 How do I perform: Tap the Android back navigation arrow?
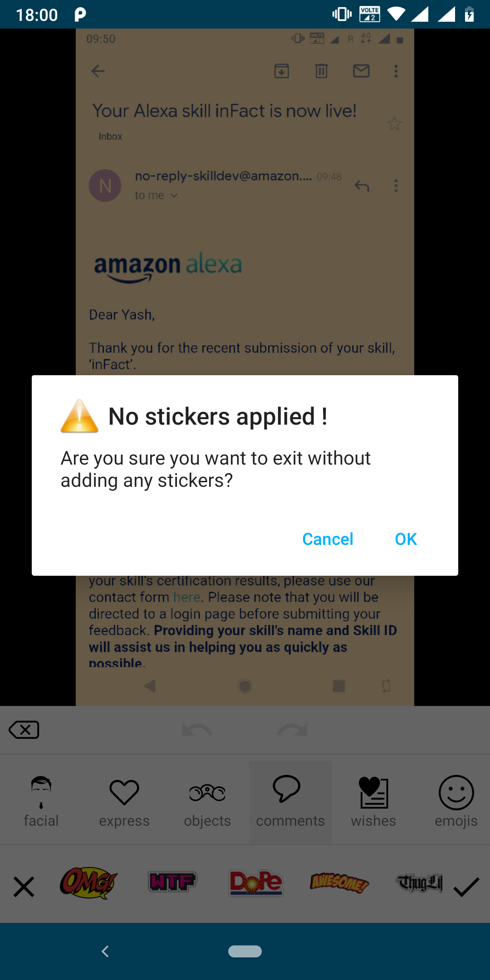(x=105, y=951)
